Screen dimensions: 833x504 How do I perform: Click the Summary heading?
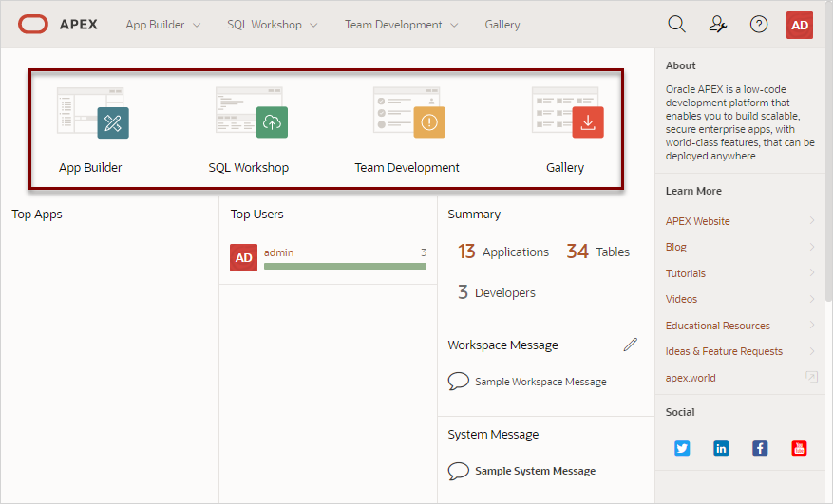474,214
